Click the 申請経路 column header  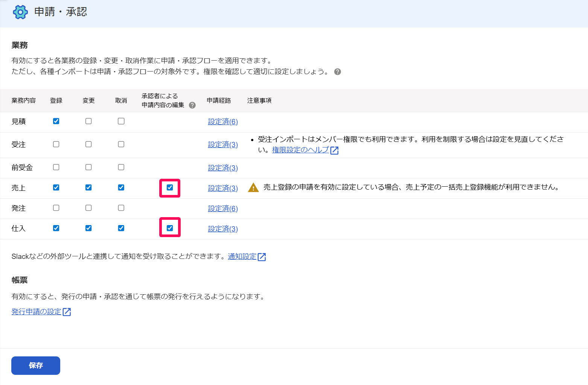click(219, 100)
